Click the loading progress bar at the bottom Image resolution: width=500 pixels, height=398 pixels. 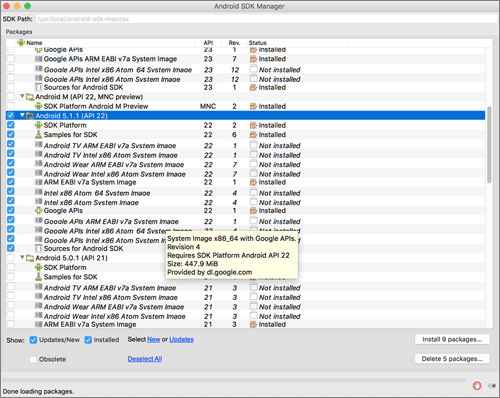[234, 380]
